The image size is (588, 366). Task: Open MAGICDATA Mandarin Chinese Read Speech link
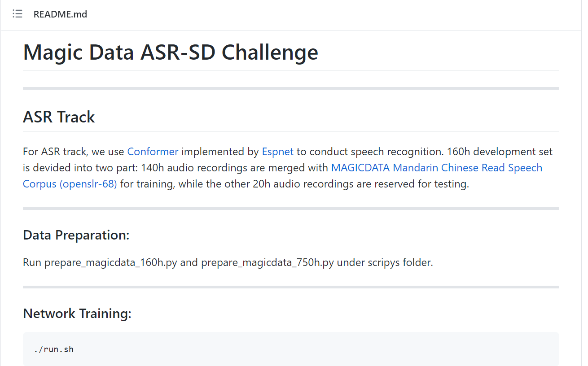click(x=436, y=168)
